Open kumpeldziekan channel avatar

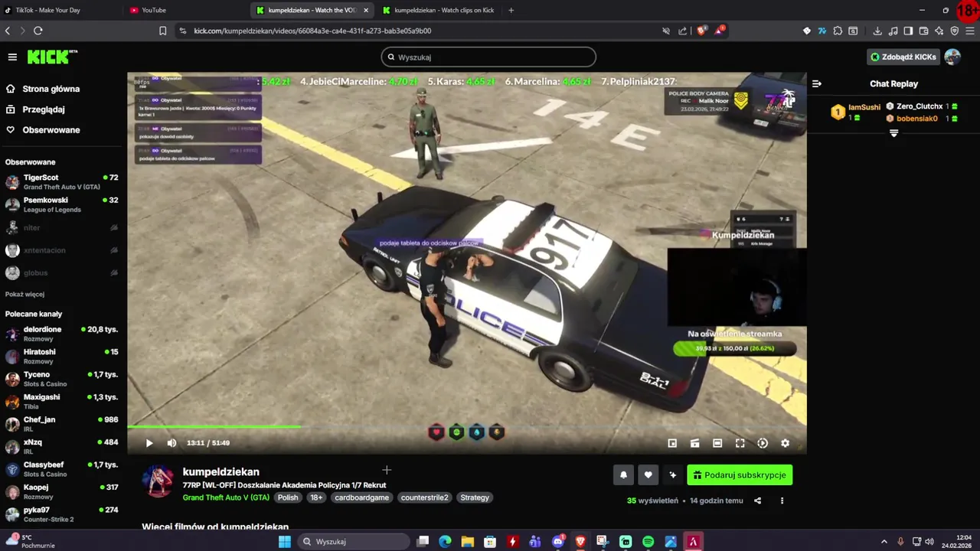click(x=158, y=481)
